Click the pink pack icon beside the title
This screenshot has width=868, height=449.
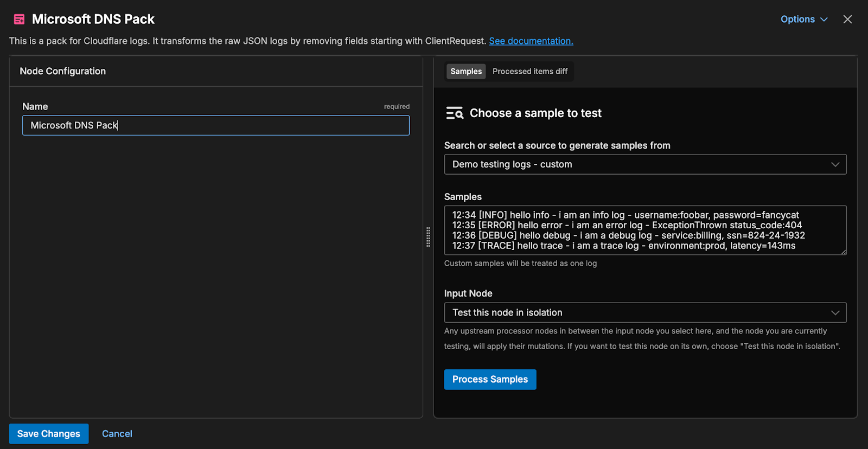coord(19,20)
